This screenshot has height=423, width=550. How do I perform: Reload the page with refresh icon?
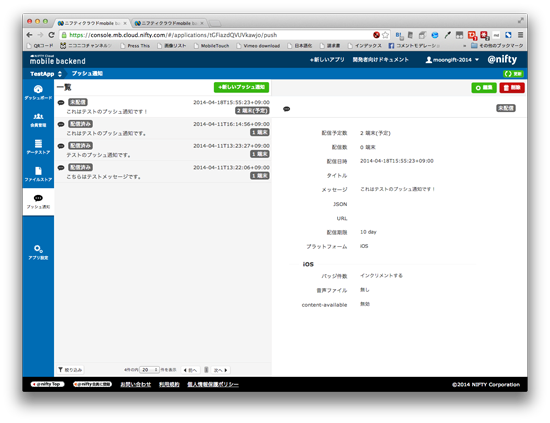point(52,35)
